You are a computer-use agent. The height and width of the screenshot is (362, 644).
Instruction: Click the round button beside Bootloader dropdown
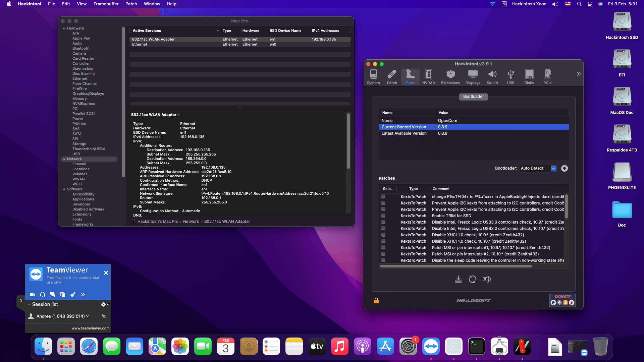(565, 168)
